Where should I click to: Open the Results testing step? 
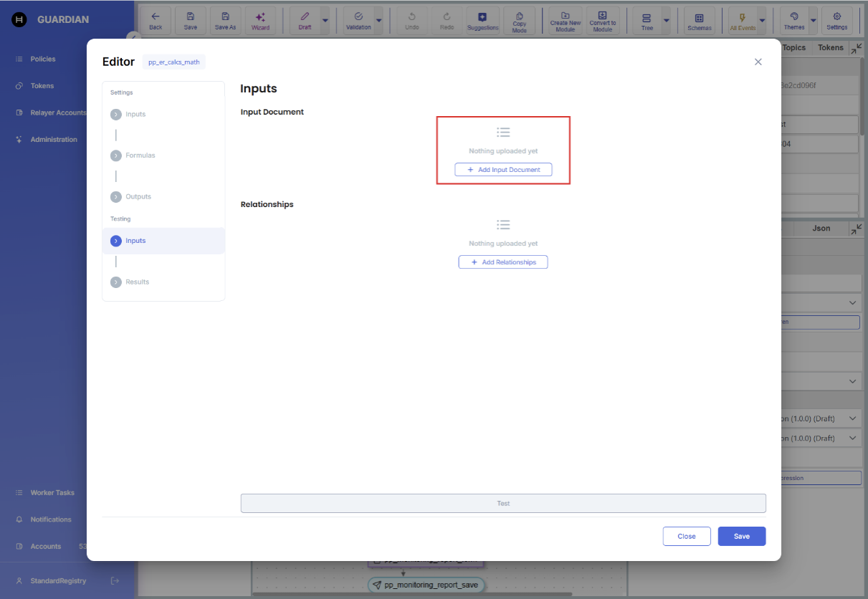coord(137,282)
